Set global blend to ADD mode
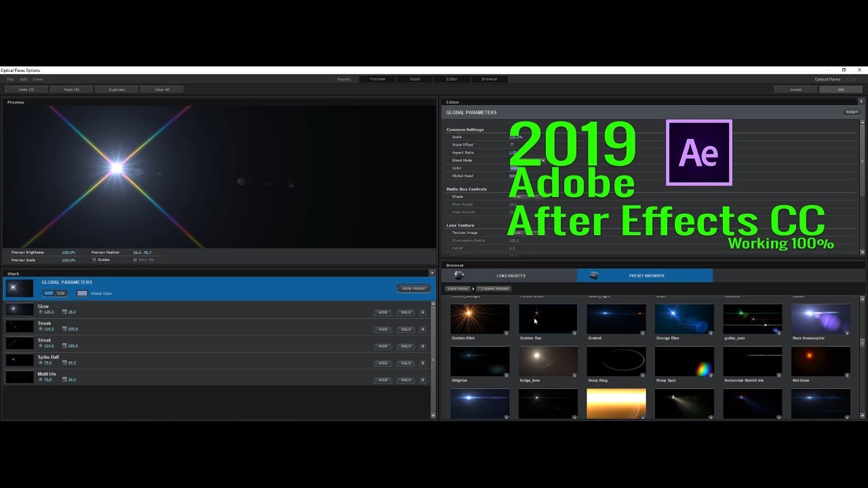868x488 pixels. [x=48, y=293]
